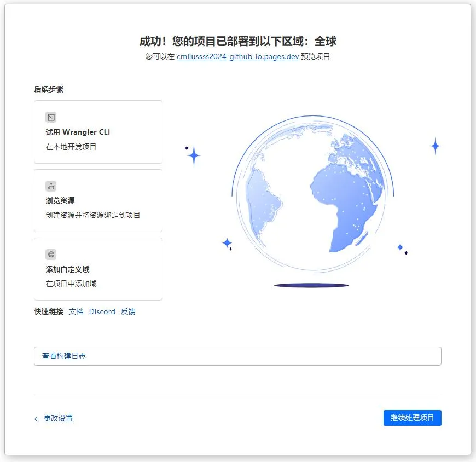
Task: Open the 反馈 link
Action: point(128,311)
